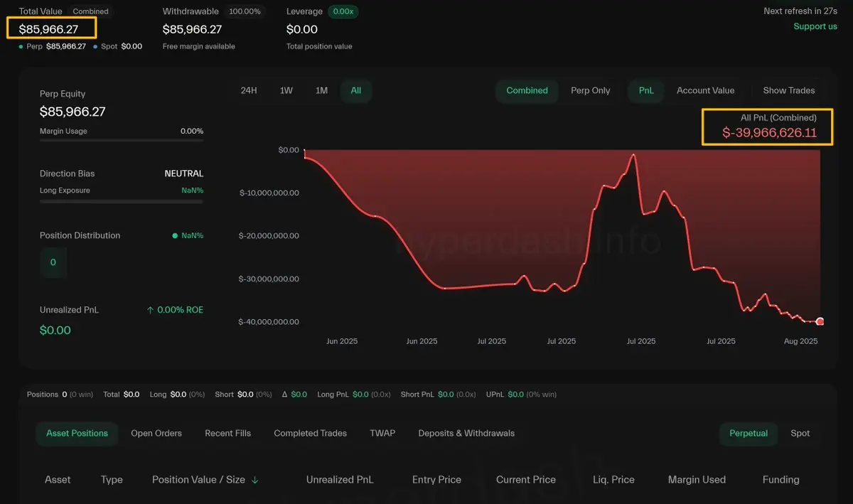The width and height of the screenshot is (853, 504).
Task: Click the Type column header
Action: pyautogui.click(x=112, y=480)
